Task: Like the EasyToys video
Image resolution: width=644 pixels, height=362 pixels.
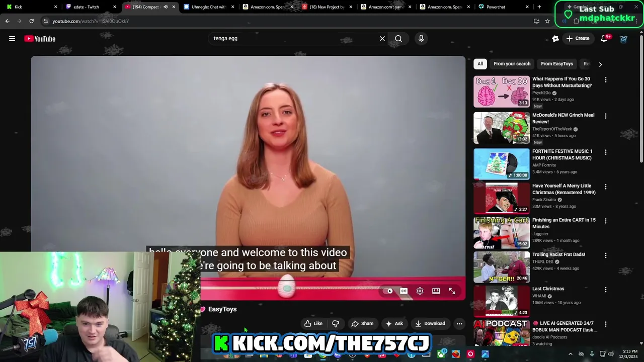Action: [x=313, y=324]
